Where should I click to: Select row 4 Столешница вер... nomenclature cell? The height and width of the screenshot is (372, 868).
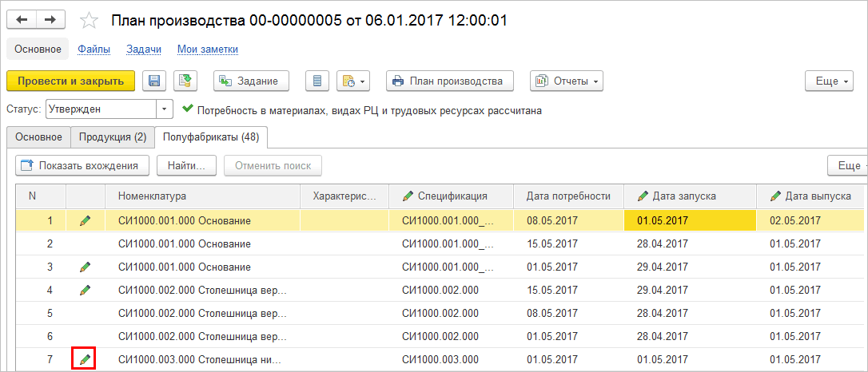coord(202,290)
